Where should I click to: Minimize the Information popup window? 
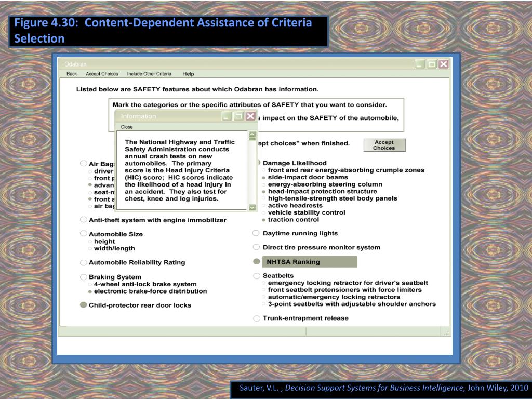point(227,116)
